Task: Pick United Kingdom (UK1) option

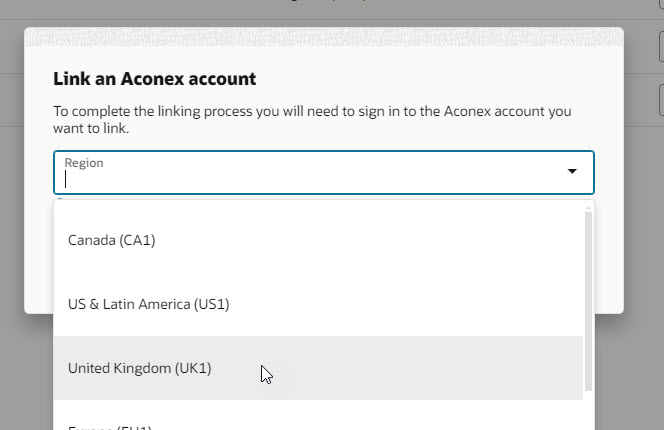Action: pos(139,368)
